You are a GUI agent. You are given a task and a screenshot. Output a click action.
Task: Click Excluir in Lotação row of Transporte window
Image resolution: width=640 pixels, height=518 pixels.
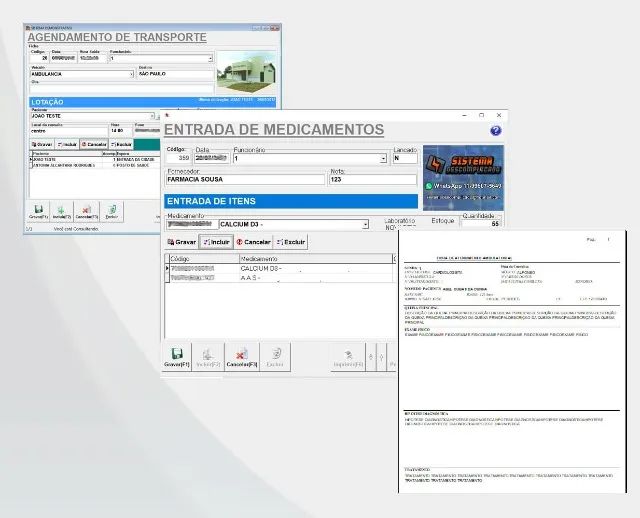(121, 145)
